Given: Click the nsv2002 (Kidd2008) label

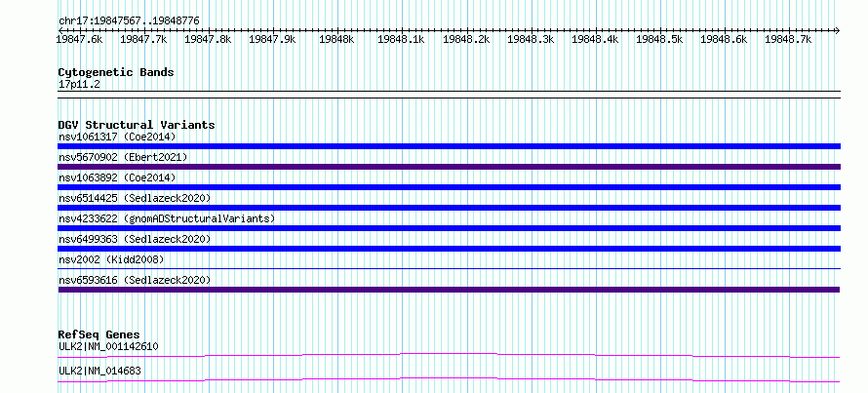Looking at the screenshot, I should point(111,259).
